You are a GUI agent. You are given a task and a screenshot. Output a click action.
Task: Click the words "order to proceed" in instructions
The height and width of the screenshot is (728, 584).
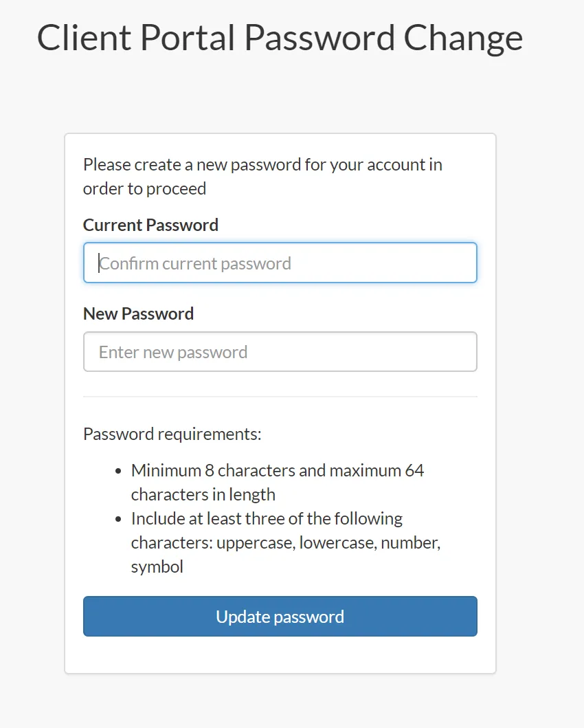click(144, 188)
